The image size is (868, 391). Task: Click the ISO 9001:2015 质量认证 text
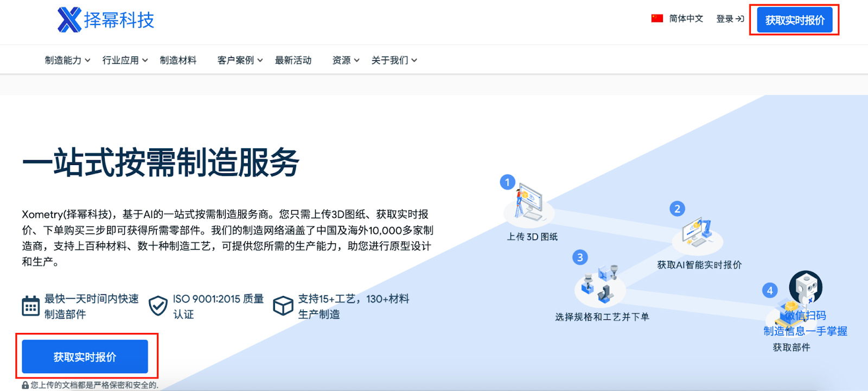pos(218,306)
